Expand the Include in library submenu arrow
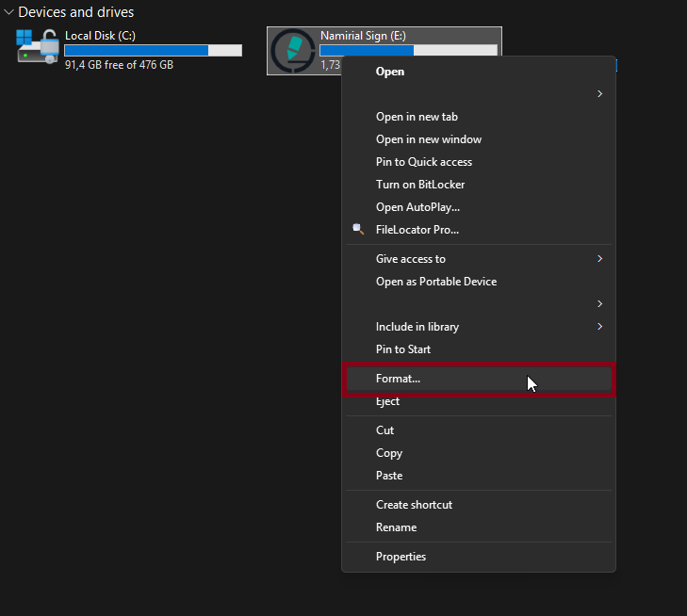Screen dimensions: 687x616 point(599,327)
